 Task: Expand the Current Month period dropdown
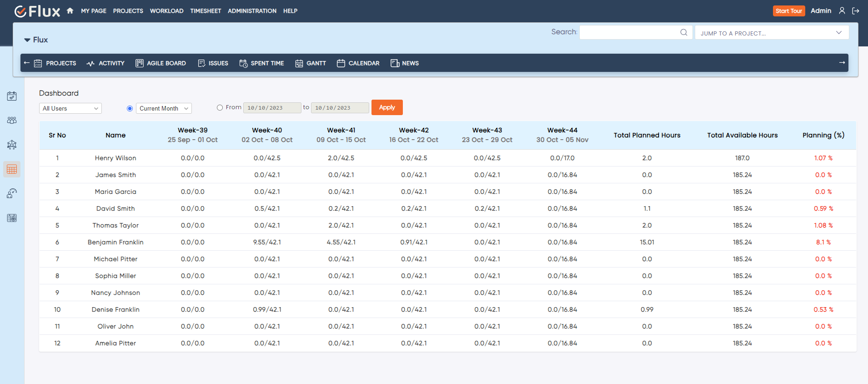pyautogui.click(x=164, y=108)
